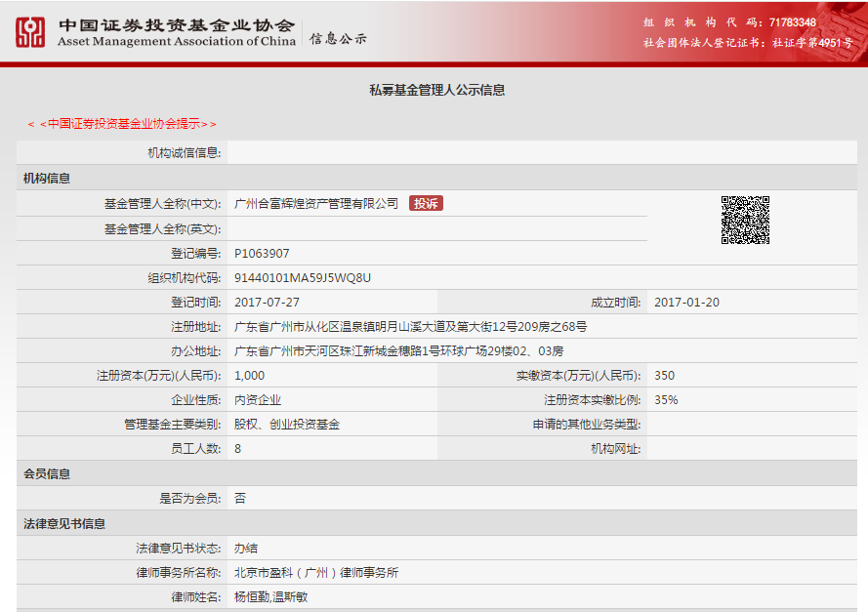Open the 中国证券投资基金业协会提示 link
Image resolution: width=868 pixels, height=612 pixels.
pyautogui.click(x=122, y=124)
